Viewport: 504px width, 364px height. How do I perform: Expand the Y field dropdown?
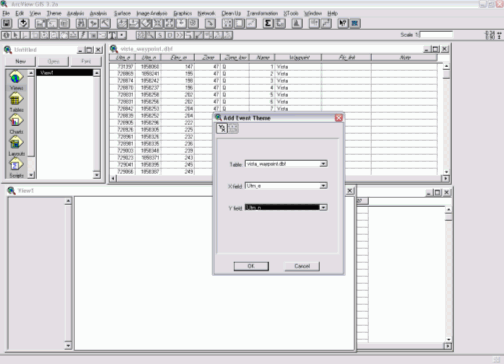[x=323, y=207]
